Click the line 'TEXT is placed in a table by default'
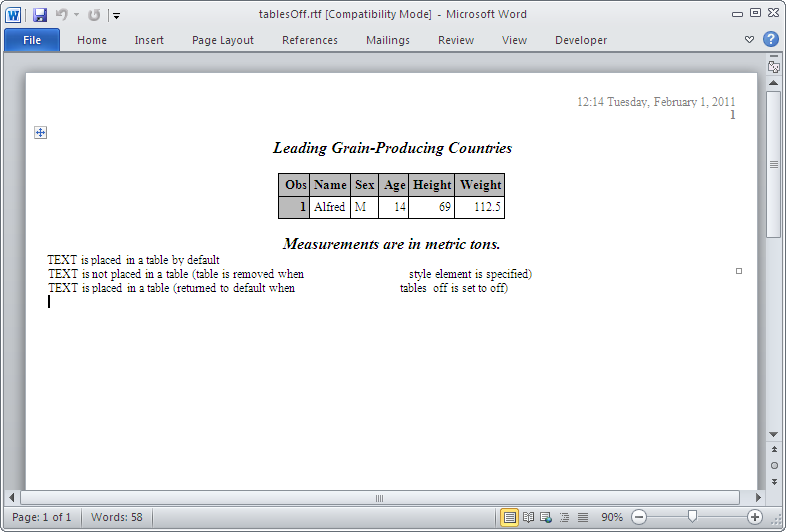 [x=133, y=260]
